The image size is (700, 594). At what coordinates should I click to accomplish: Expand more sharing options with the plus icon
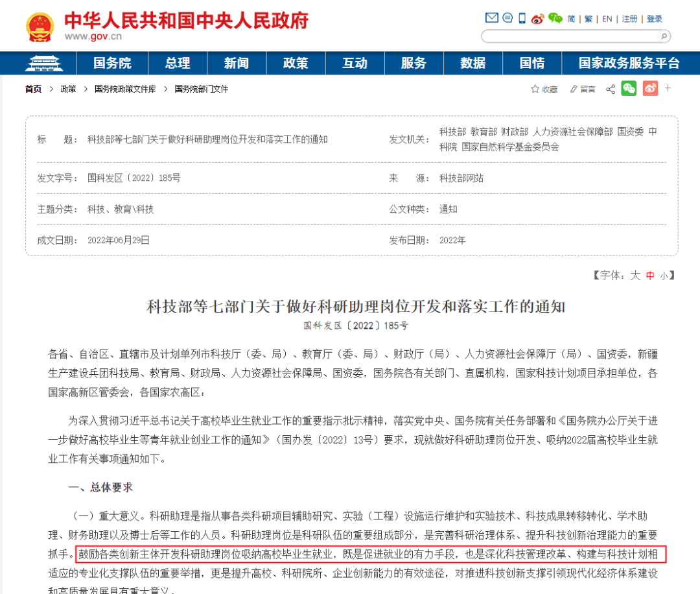click(x=668, y=89)
